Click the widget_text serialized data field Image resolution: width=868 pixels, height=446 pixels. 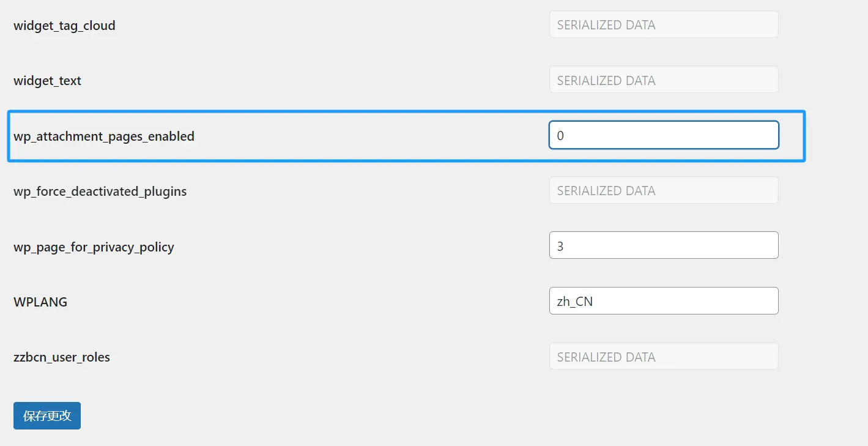664,80
